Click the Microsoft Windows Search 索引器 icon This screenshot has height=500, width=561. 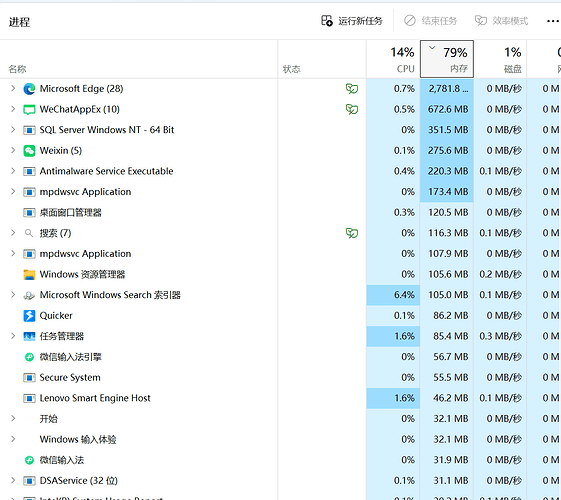tap(29, 295)
